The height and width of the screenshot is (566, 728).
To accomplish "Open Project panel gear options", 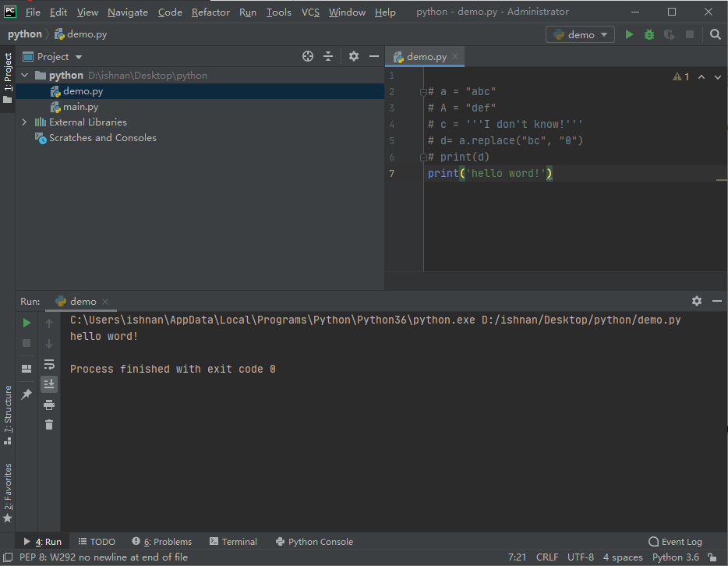I will point(353,56).
